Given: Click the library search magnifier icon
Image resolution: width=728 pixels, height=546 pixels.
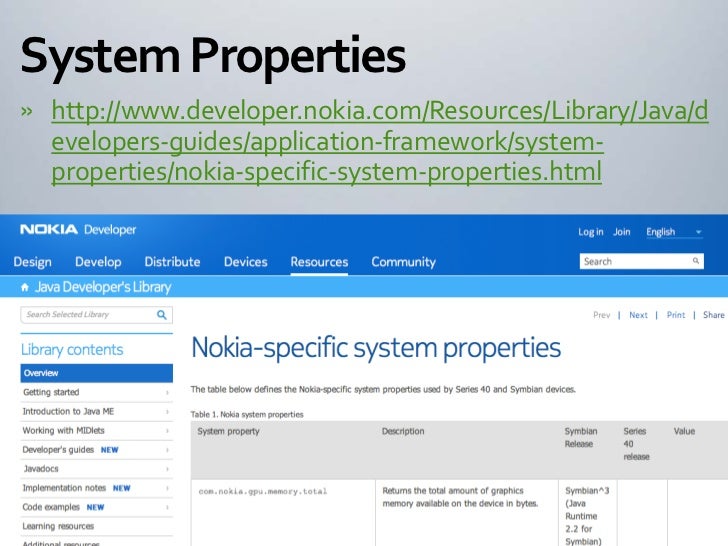Looking at the screenshot, I should [162, 315].
